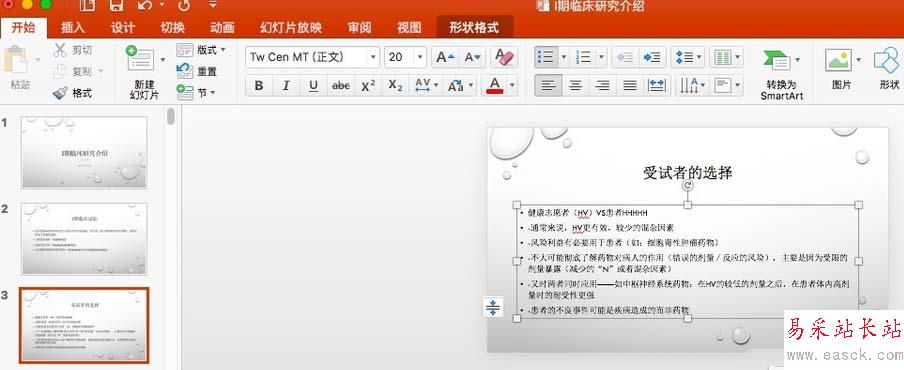904x370 pixels.
Task: Click the 剪切 scissors button
Action: (x=73, y=51)
